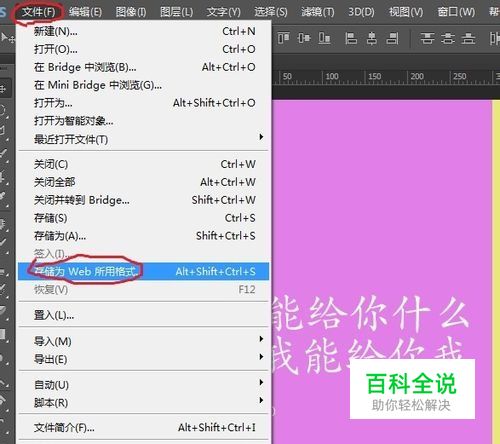Expand 导入(M) submenu
Image resolution: width=500 pixels, height=444 pixels.
(144, 341)
